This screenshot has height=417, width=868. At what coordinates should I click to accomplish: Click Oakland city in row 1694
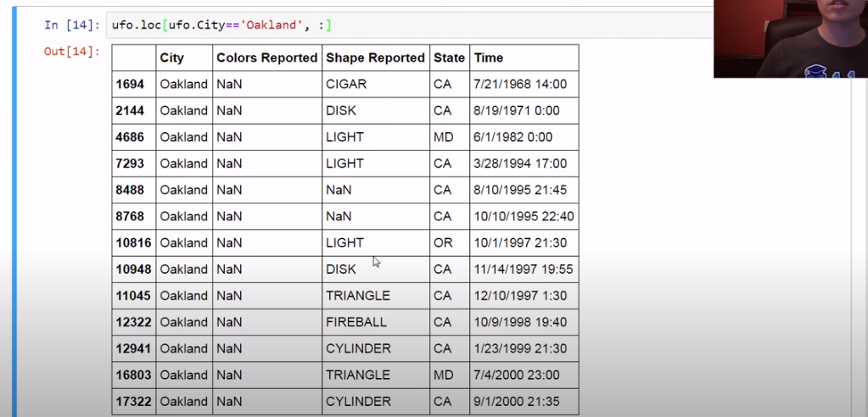point(184,84)
